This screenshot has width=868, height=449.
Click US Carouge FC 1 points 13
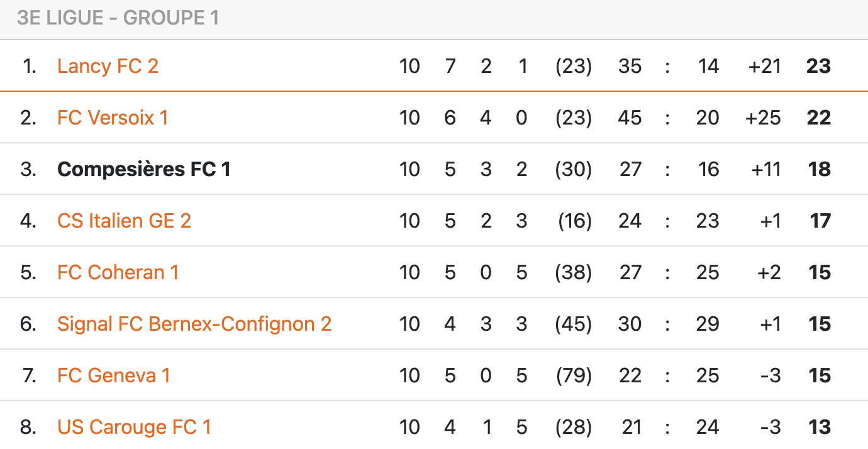pyautogui.click(x=820, y=427)
